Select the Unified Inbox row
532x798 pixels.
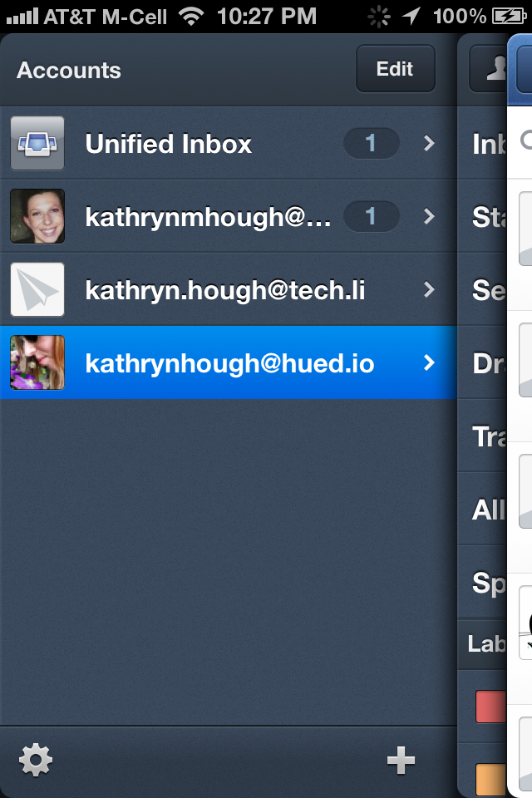coord(229,143)
